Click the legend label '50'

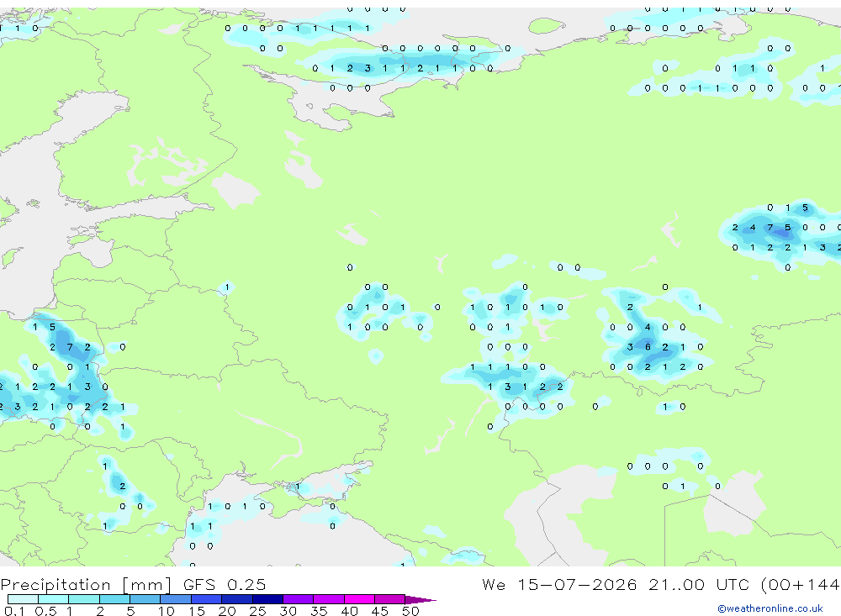pos(410,611)
